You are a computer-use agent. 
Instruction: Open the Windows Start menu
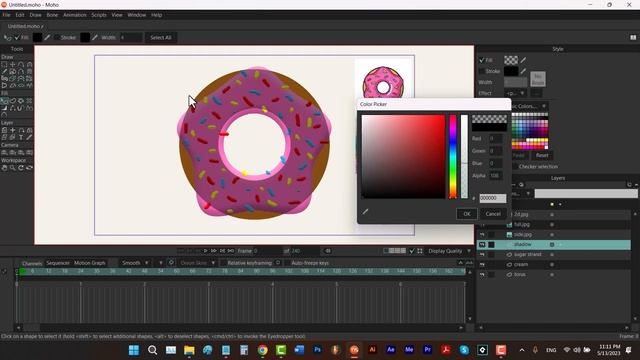(x=133, y=350)
